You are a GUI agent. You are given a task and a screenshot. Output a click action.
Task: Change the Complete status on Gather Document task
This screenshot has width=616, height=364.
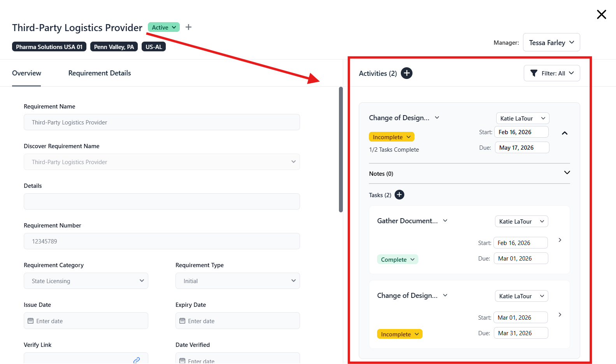397,259
